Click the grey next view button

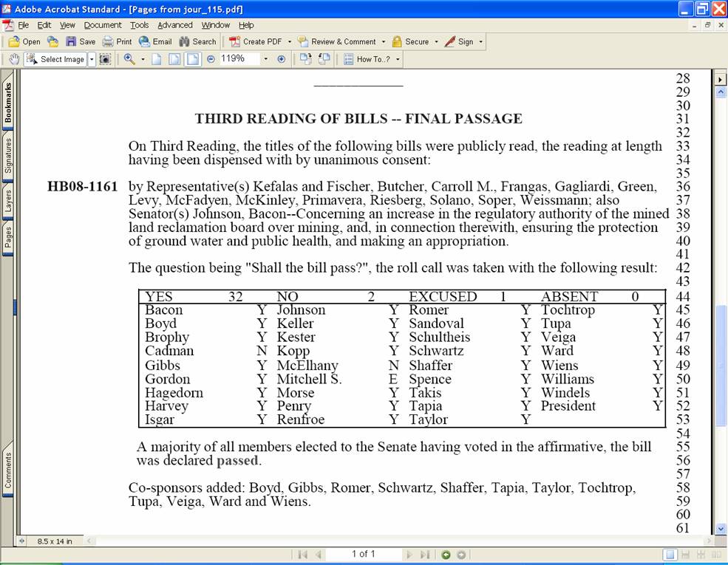461,555
